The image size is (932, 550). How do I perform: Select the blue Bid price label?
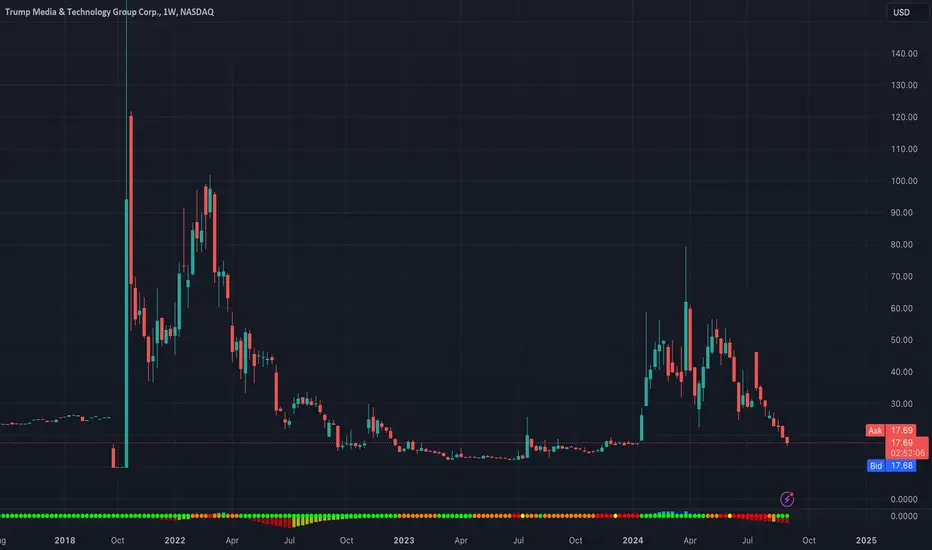pos(876,466)
